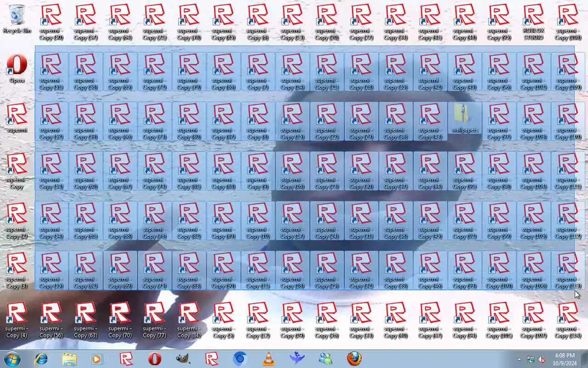Open Windows Explorer from the taskbar
588x368 pixels.
click(69, 359)
